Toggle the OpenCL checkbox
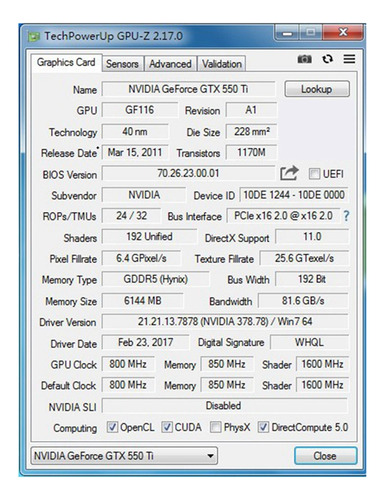 [112, 427]
